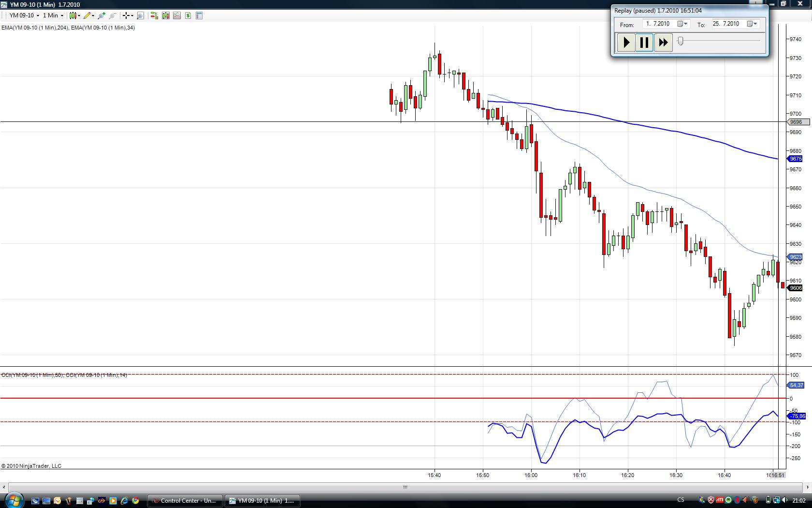The image size is (812, 508).
Task: Launch Internet Explorer from quick launch
Action: (124, 501)
